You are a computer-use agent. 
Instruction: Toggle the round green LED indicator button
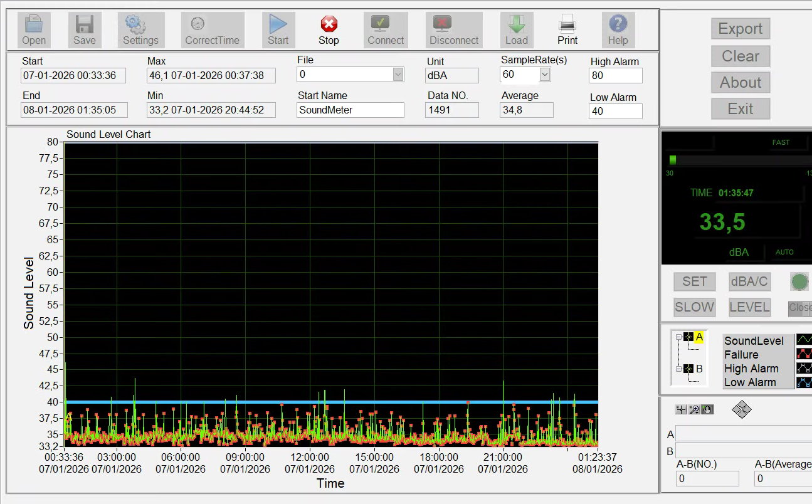point(799,281)
